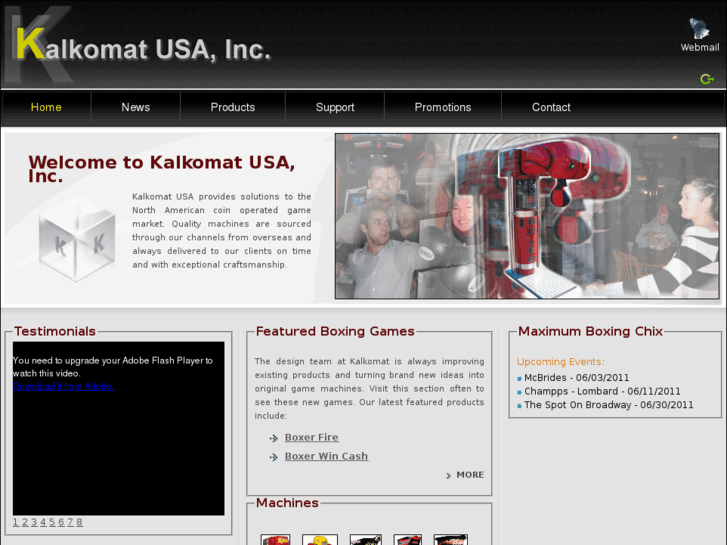Go to the News menu
This screenshot has height=545, width=727.
coord(135,107)
